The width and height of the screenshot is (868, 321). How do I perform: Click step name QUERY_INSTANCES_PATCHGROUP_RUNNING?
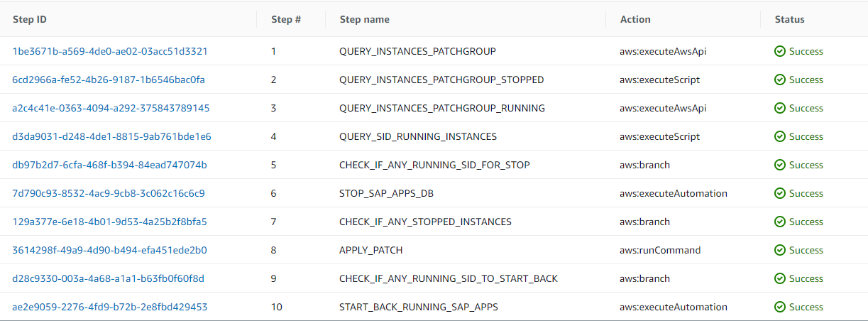click(x=442, y=108)
